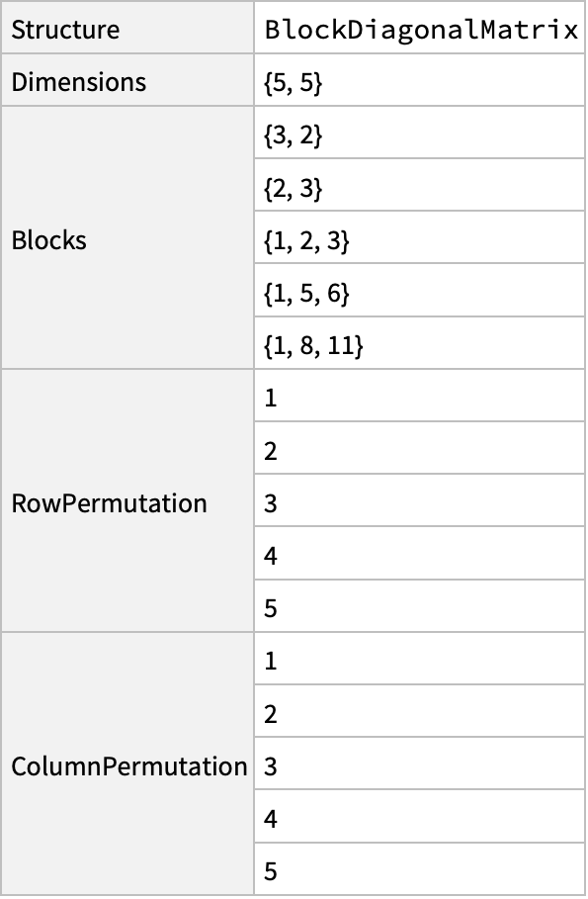Click ColumnPermutation value 4

420,817
